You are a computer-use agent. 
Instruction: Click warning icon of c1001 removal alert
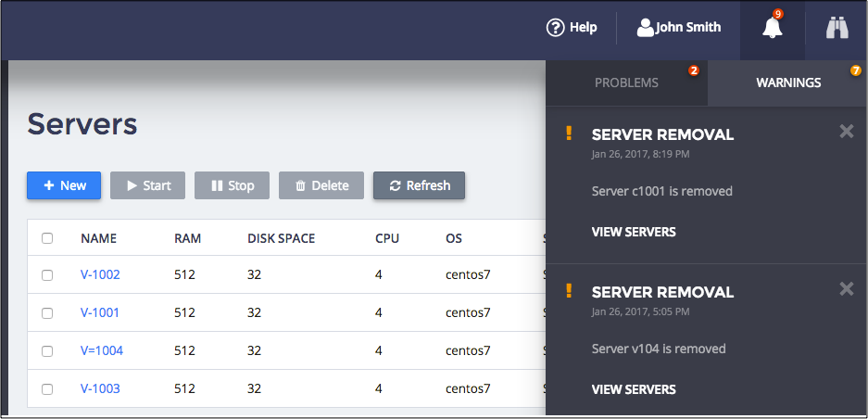pos(569,134)
